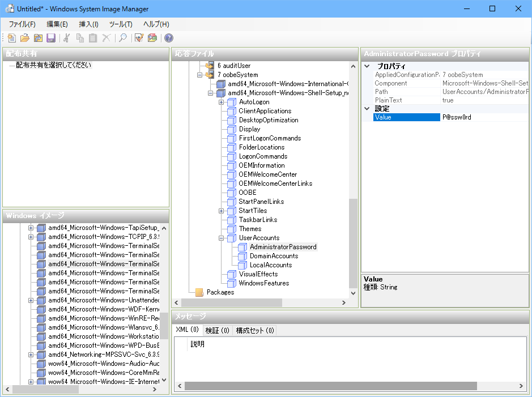
Task: Select the FolderLocations node
Action: (x=262, y=147)
